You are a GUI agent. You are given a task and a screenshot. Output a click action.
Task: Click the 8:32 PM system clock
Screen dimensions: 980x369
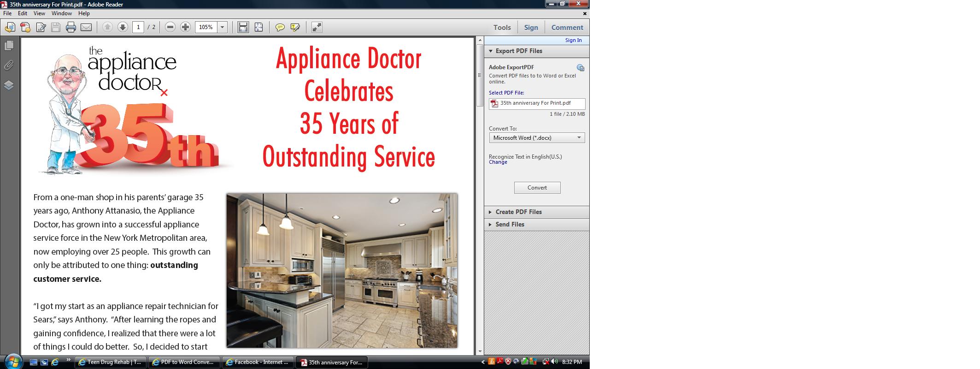pos(572,362)
